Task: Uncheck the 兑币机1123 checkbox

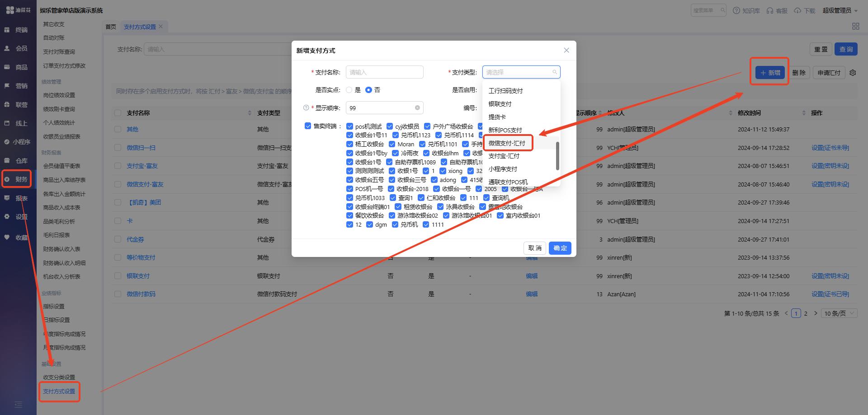Action: pyautogui.click(x=395, y=135)
